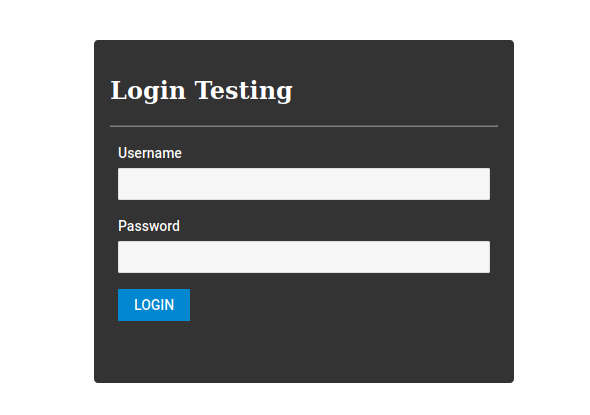Focus the Password input field
Image resolution: width=590 pixels, height=415 pixels.
pos(304,257)
